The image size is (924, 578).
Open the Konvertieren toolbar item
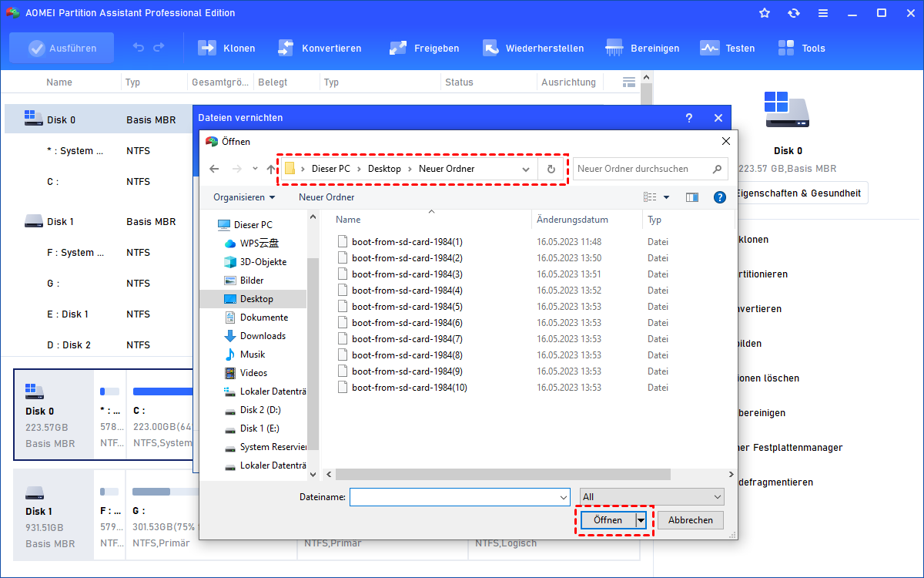(x=319, y=48)
